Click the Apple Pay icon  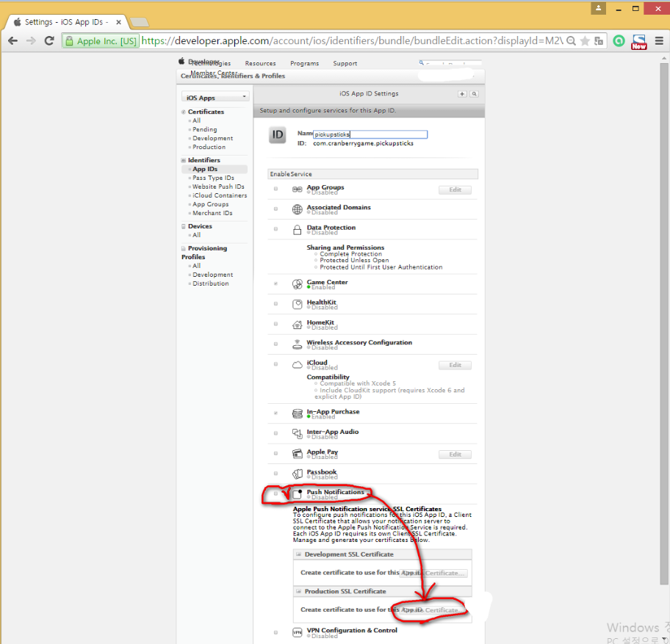point(297,454)
